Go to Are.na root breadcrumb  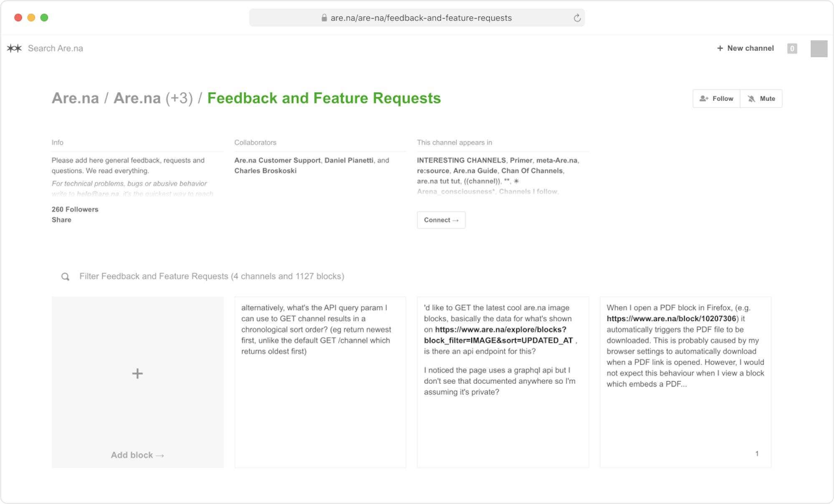(75, 98)
